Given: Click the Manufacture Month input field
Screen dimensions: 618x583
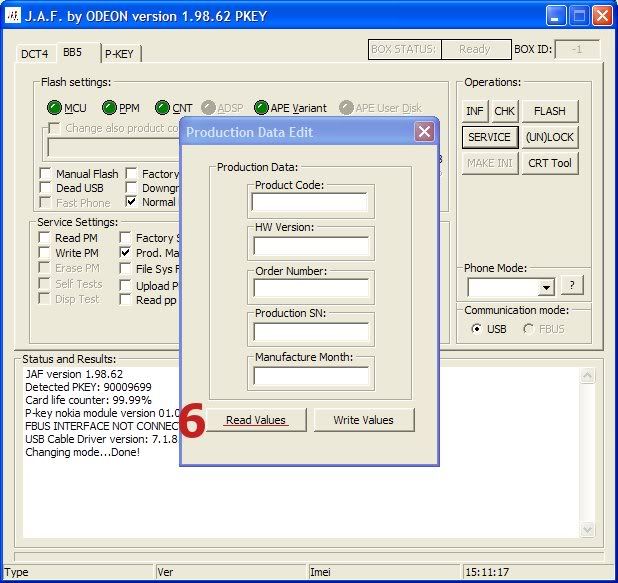Looking at the screenshot, I should coord(311,375).
